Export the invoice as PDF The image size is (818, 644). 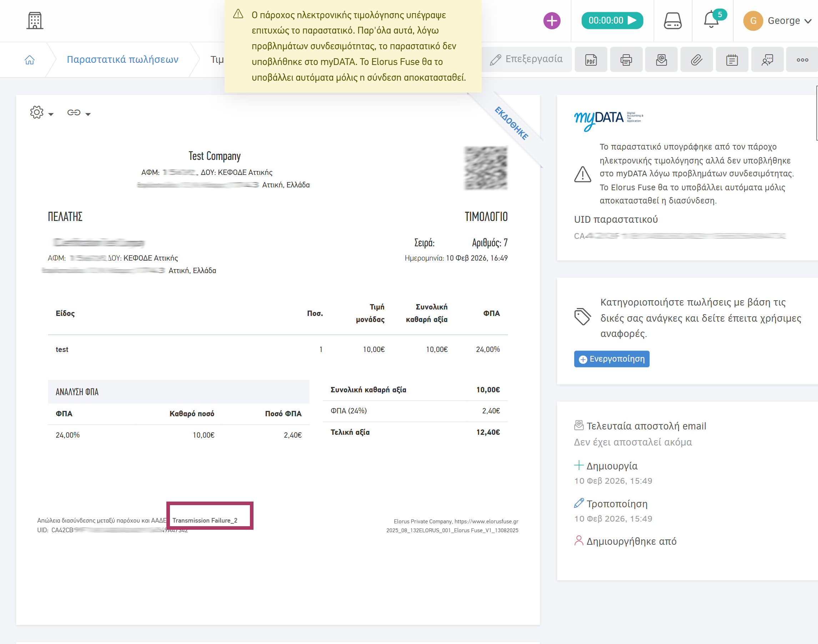[591, 60]
